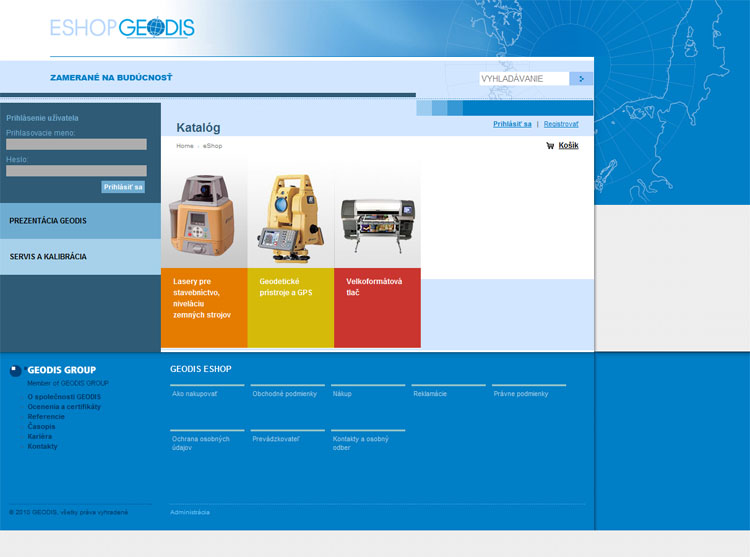Open the Administrácia link
The width and height of the screenshot is (750, 557).
click(x=190, y=513)
